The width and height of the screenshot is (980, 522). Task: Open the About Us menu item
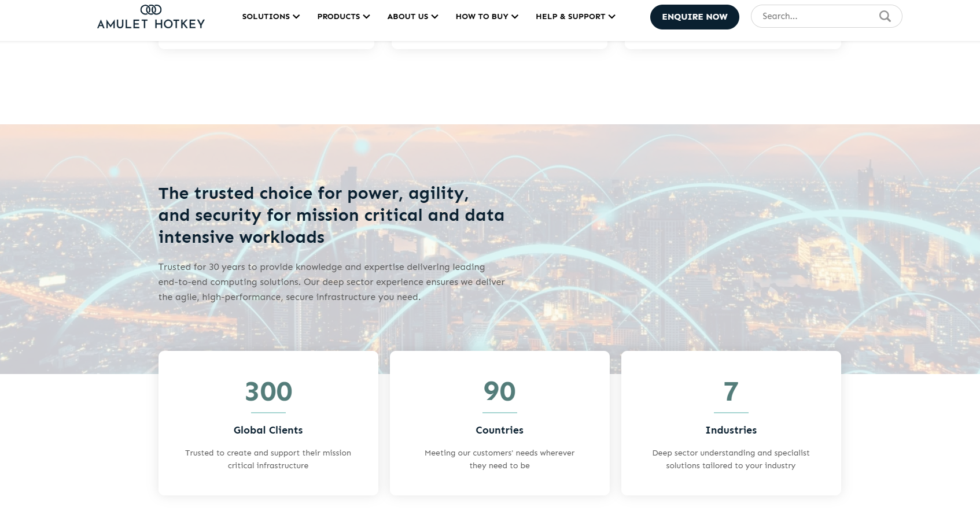click(x=407, y=17)
